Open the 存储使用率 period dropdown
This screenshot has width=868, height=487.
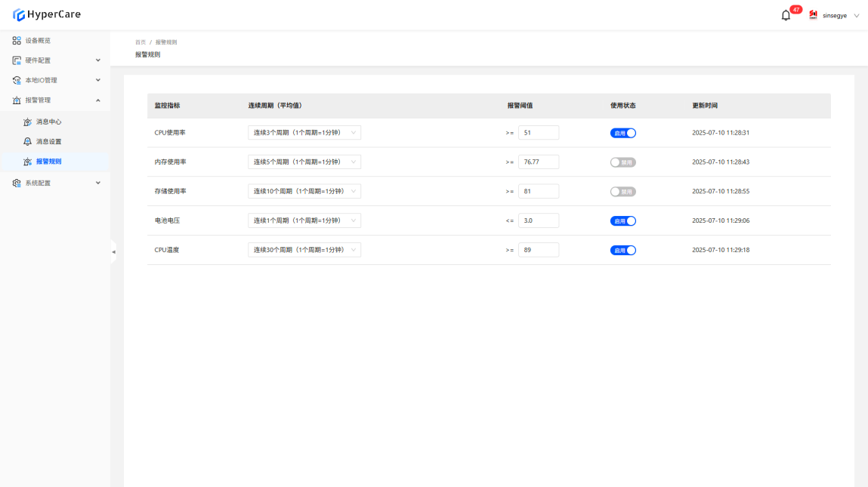click(x=304, y=192)
